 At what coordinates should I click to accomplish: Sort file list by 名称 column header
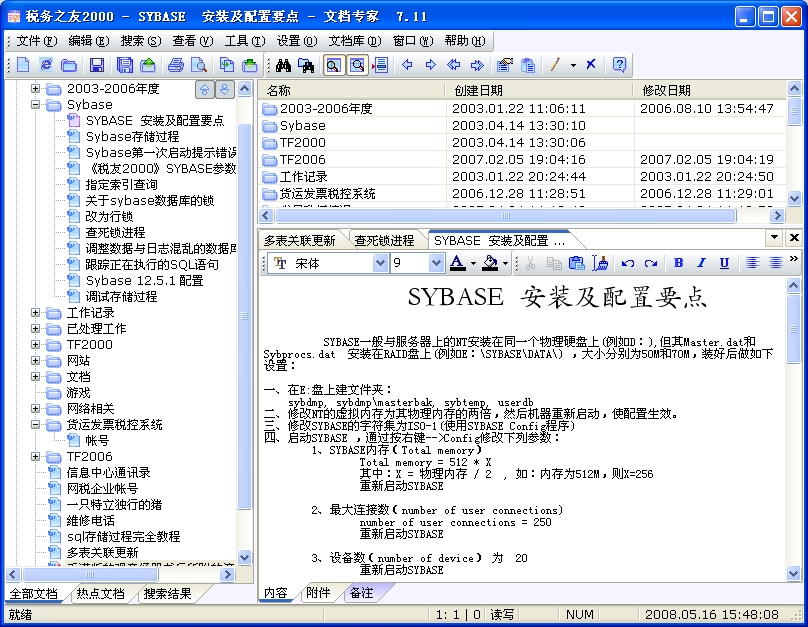[x=352, y=91]
